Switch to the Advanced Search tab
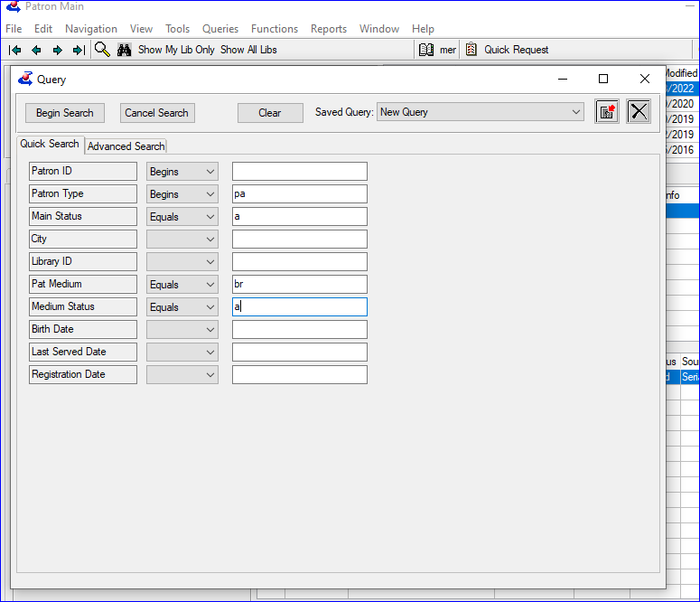The height and width of the screenshot is (602, 700). (x=126, y=146)
